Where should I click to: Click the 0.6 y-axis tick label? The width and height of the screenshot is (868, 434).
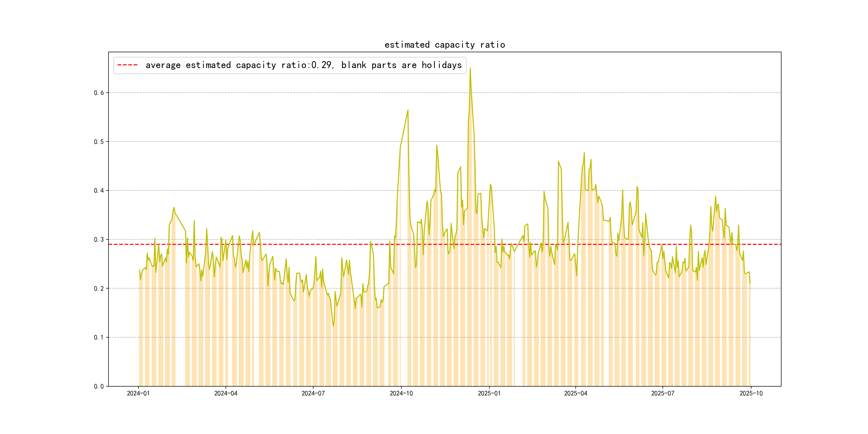point(99,93)
